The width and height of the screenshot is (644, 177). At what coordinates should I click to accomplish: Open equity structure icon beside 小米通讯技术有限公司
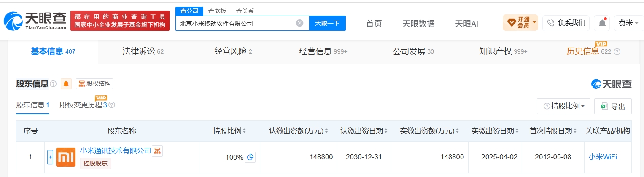[157, 150]
